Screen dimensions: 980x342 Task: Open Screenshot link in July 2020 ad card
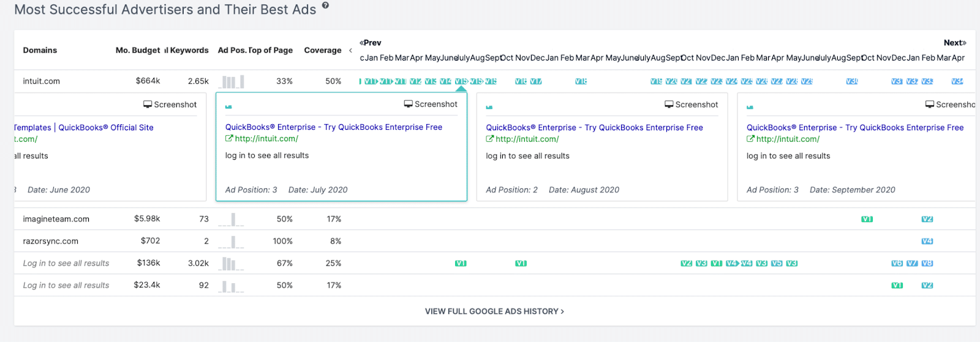[431, 104]
